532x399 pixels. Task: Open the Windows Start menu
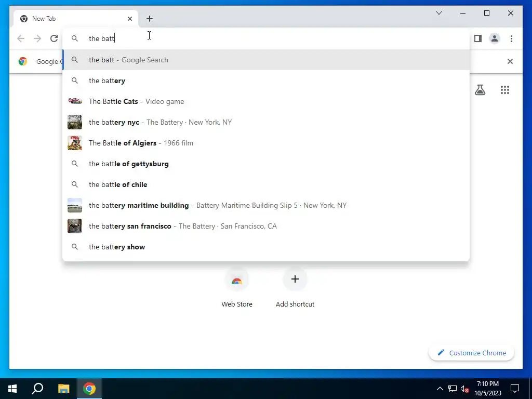[x=12, y=389]
